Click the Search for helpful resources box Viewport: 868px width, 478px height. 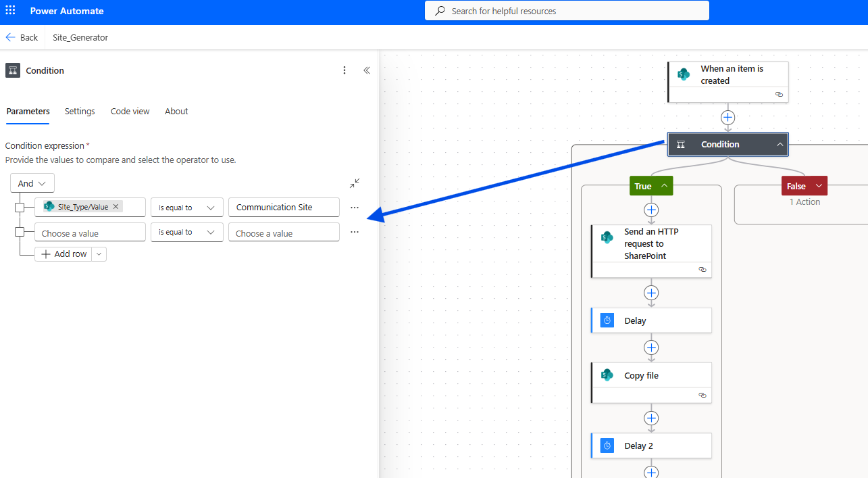click(567, 11)
